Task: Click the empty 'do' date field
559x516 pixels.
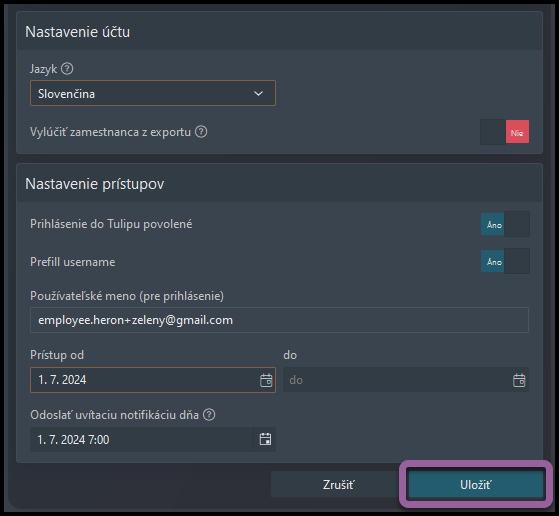Action: [x=406, y=380]
